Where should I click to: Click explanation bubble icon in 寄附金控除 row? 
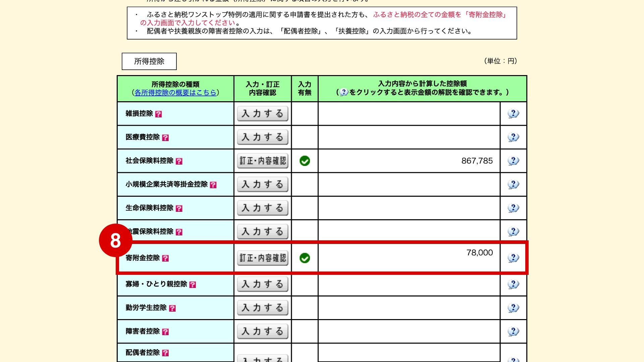pyautogui.click(x=513, y=258)
